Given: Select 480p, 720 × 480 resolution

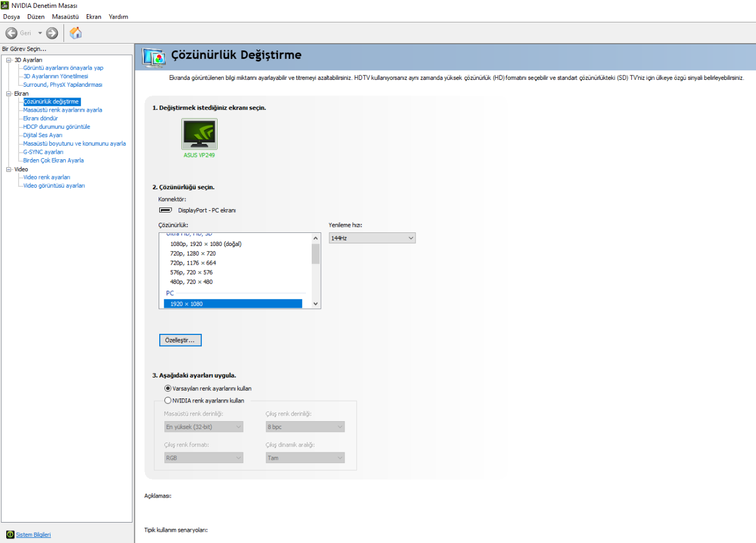Looking at the screenshot, I should 192,282.
